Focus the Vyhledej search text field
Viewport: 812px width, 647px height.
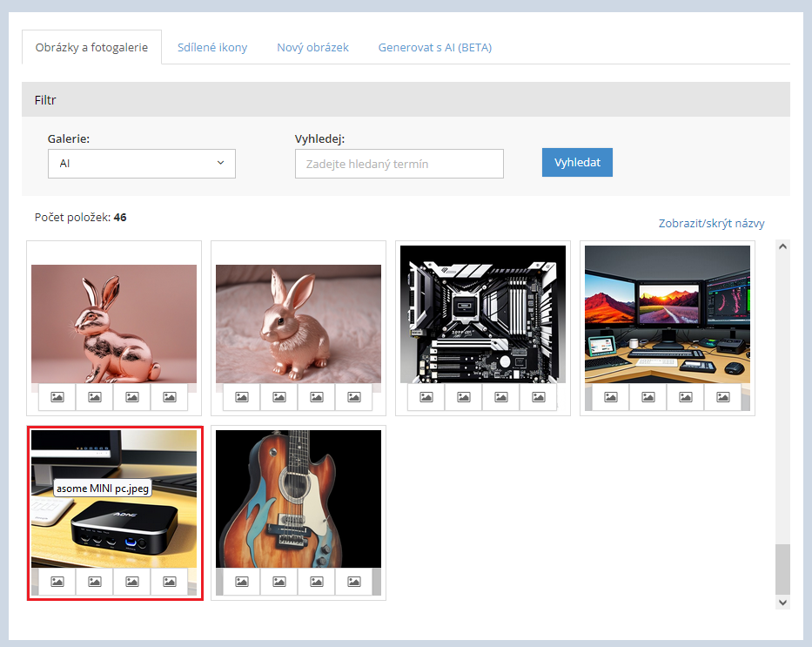pyautogui.click(x=399, y=164)
